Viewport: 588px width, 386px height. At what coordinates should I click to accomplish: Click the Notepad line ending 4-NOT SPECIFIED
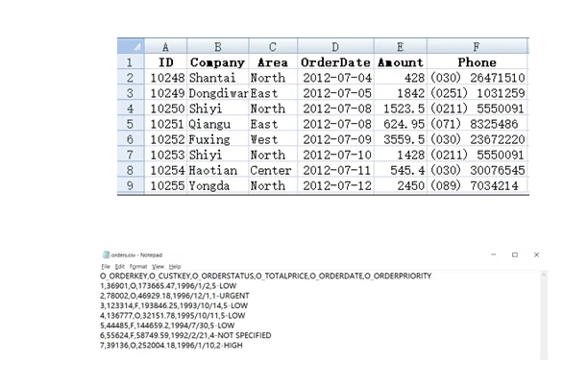(x=185, y=335)
